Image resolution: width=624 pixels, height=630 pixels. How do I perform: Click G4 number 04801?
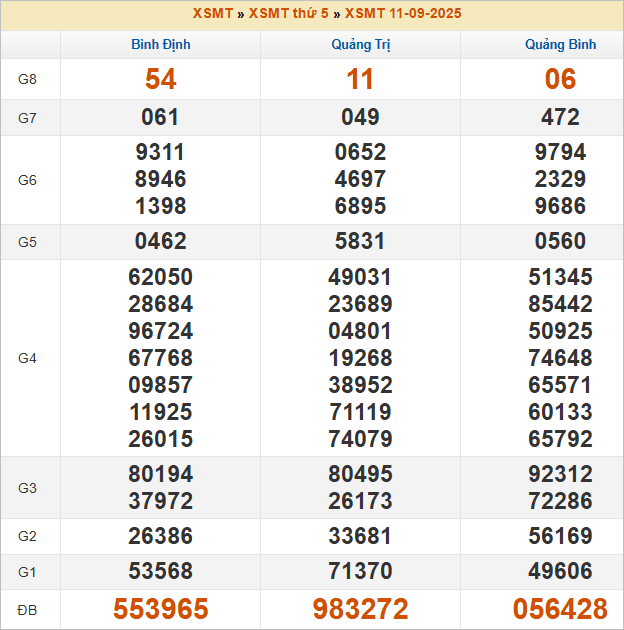coord(360,331)
